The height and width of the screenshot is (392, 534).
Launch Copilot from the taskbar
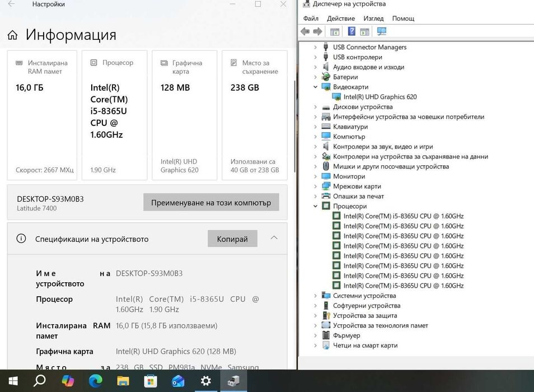point(67,381)
